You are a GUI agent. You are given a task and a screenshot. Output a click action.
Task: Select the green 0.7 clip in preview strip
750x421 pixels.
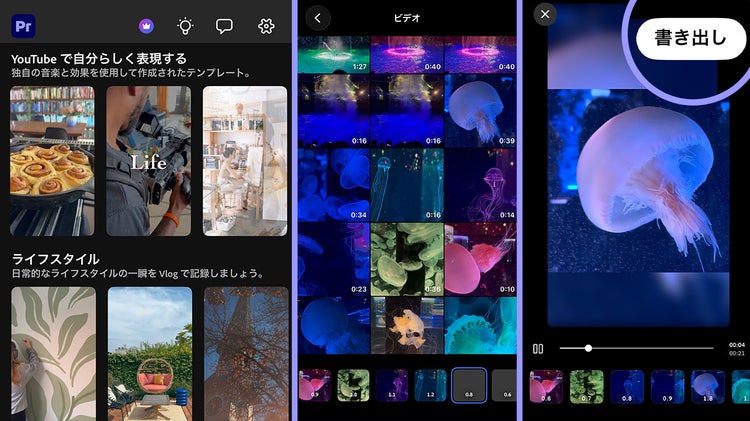[587, 387]
